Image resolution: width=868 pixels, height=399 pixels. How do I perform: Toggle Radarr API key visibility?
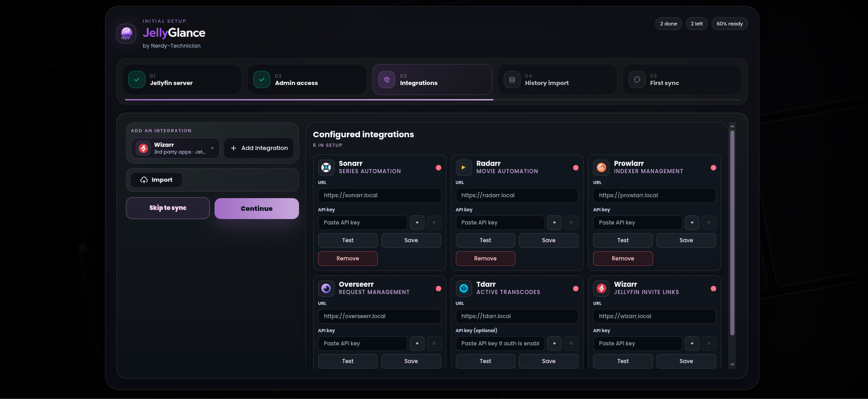tap(554, 223)
